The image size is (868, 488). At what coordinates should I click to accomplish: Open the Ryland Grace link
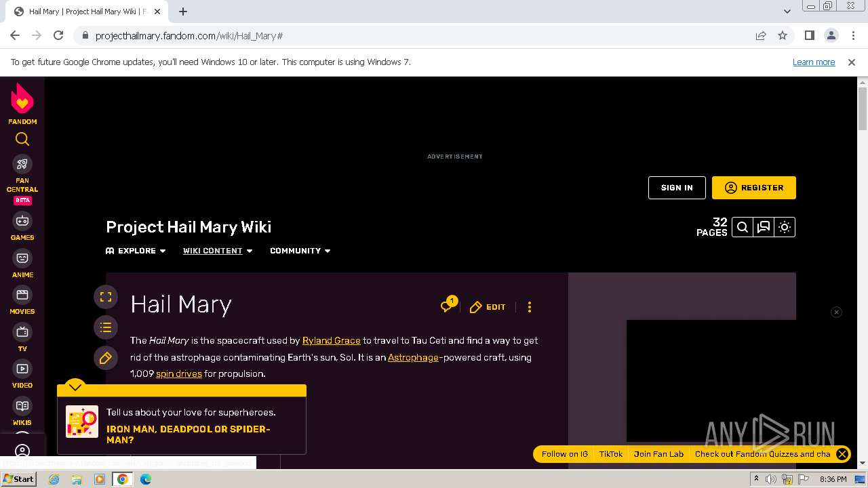[x=332, y=340]
